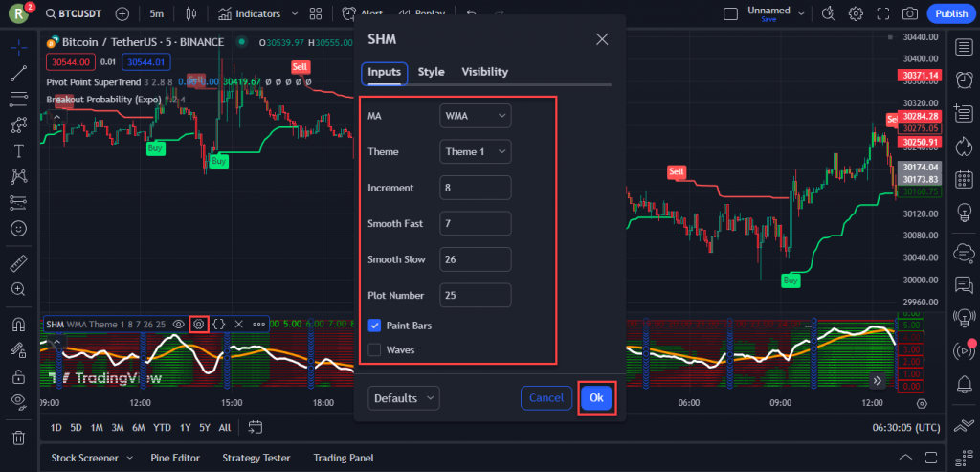Switch to the Style tab
This screenshot has height=472, width=980.
pyautogui.click(x=432, y=72)
